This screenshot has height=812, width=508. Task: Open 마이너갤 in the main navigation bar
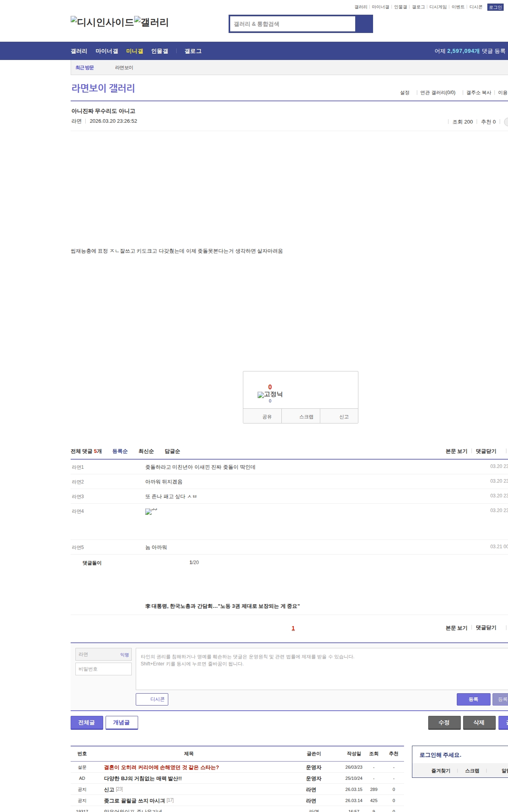tap(107, 51)
